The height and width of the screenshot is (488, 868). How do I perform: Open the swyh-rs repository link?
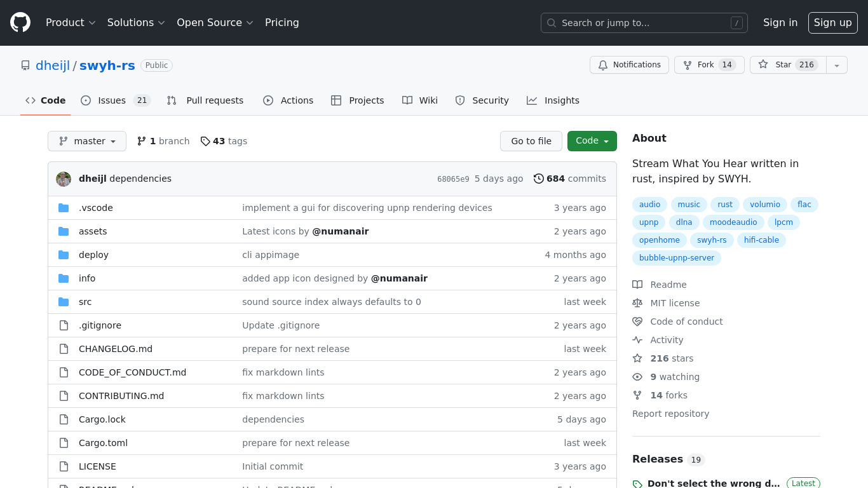(x=107, y=65)
